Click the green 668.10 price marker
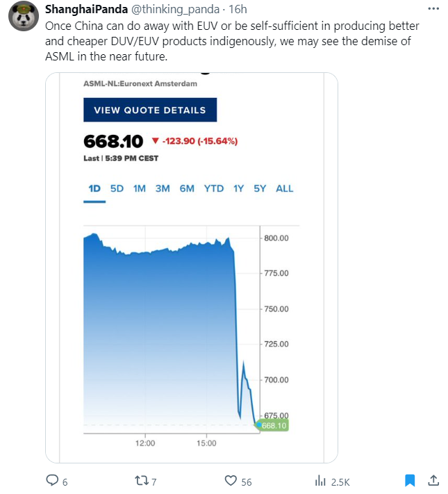This screenshot has width=448, height=494. [273, 426]
